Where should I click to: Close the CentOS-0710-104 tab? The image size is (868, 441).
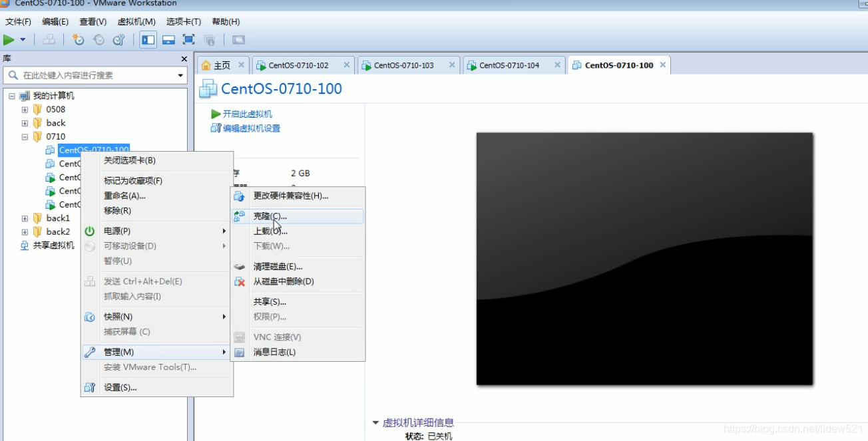(557, 65)
